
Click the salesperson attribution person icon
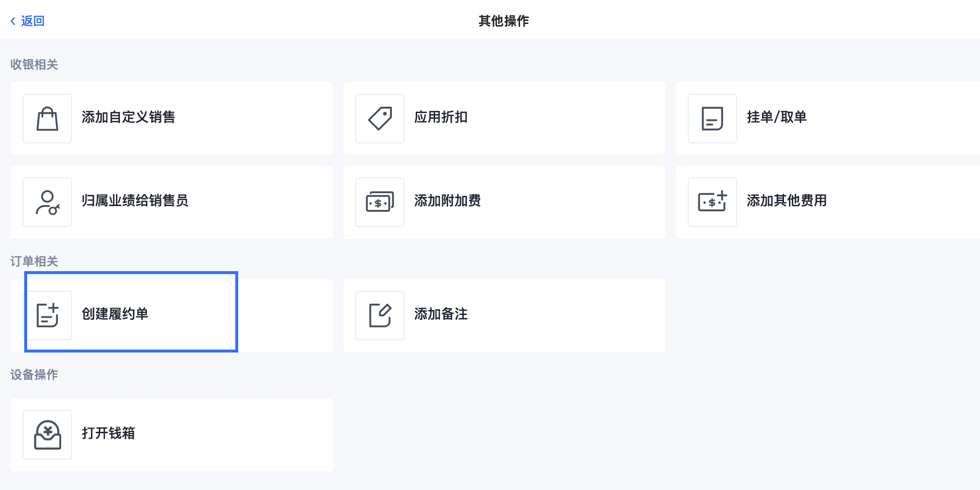click(47, 202)
